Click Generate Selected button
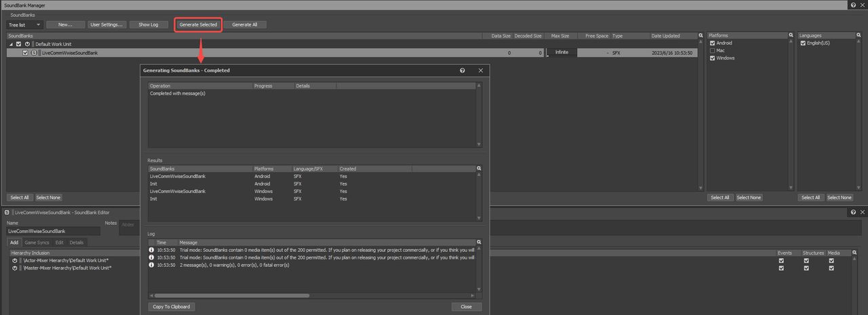 [198, 24]
